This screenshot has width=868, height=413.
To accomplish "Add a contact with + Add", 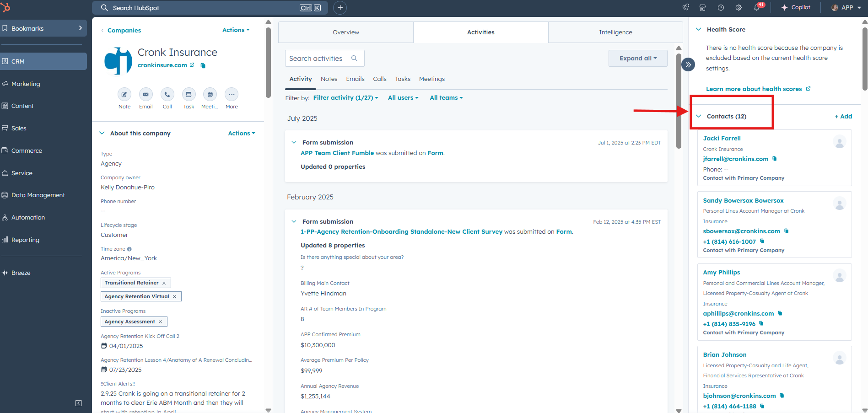I will (843, 116).
